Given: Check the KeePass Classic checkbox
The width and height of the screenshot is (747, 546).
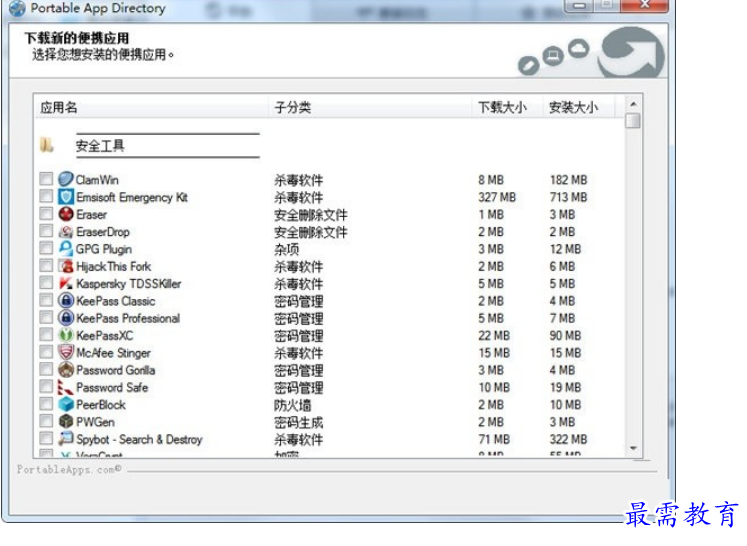Looking at the screenshot, I should pyautogui.click(x=46, y=300).
